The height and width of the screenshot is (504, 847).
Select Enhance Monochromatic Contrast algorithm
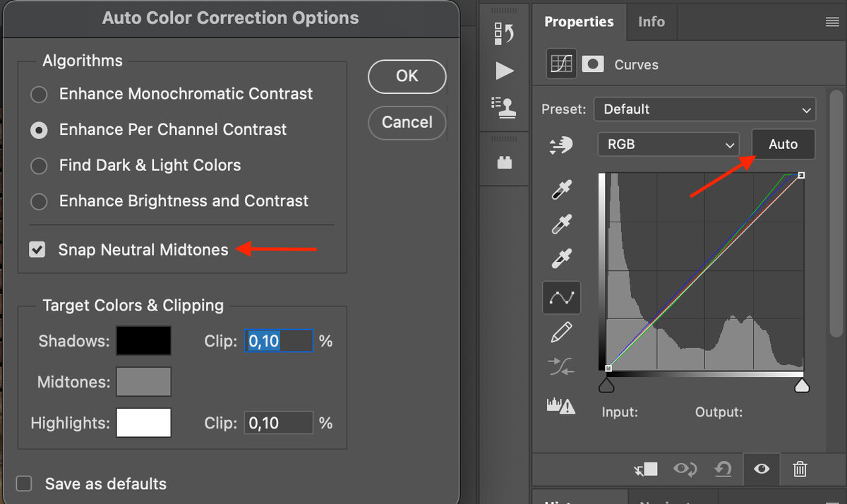click(39, 94)
